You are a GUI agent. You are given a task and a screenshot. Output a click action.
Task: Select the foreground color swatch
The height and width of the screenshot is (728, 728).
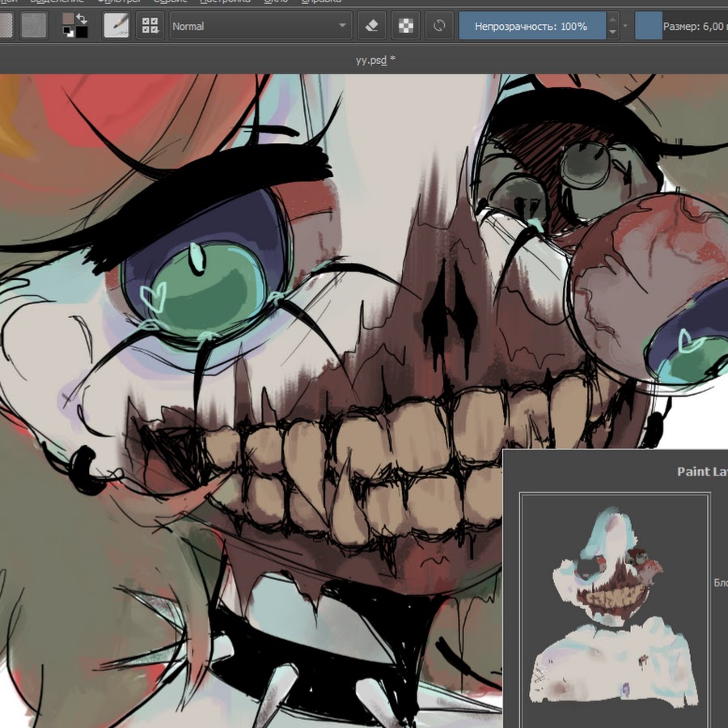68,19
